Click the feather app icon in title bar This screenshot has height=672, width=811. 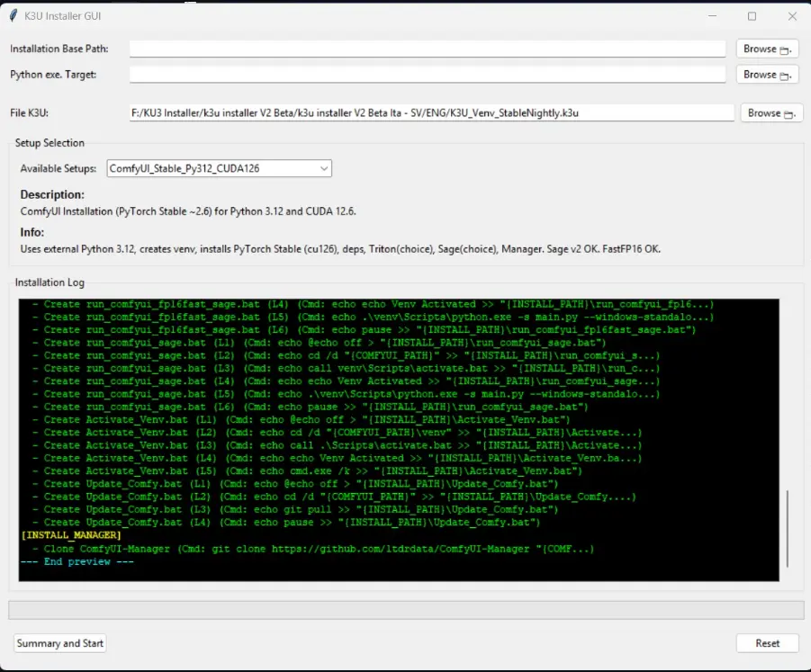(x=14, y=15)
